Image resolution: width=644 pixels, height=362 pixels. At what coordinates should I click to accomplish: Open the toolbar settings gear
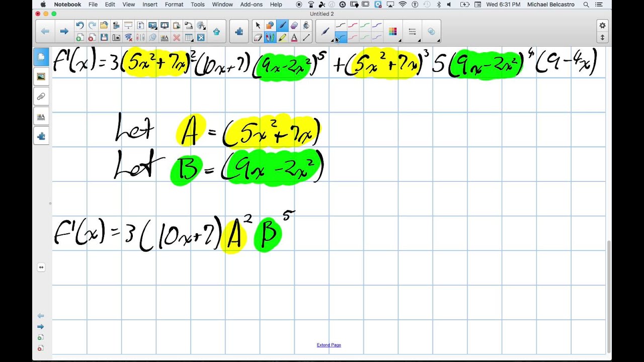(602, 25)
